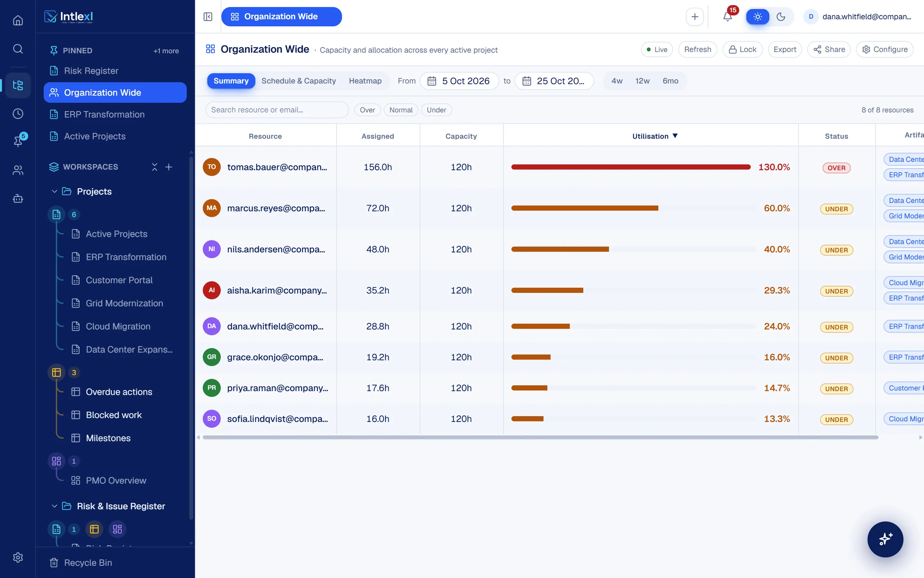This screenshot has height=578, width=924.
Task: Switch to light theme sun toggle
Action: coord(757,17)
